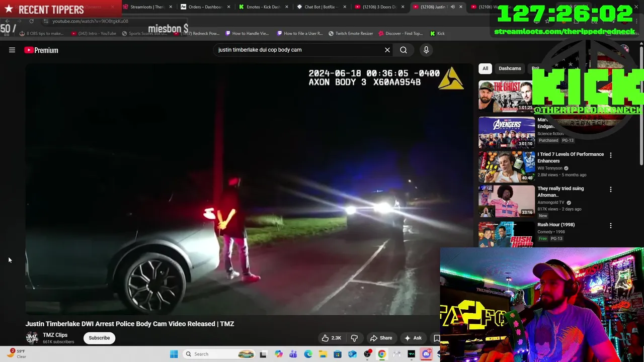Image resolution: width=644 pixels, height=362 pixels.
Task: Open the weather widget showing 59°F
Action: (17, 353)
